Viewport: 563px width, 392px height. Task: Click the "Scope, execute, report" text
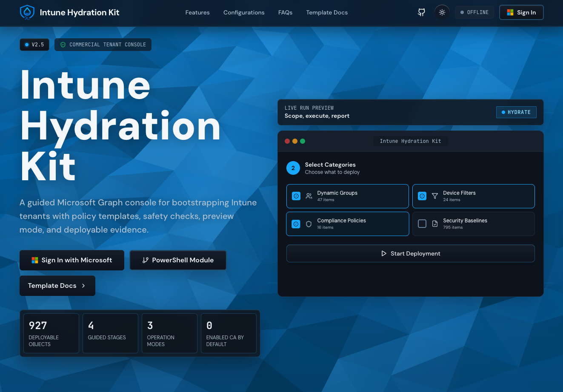[x=317, y=116]
